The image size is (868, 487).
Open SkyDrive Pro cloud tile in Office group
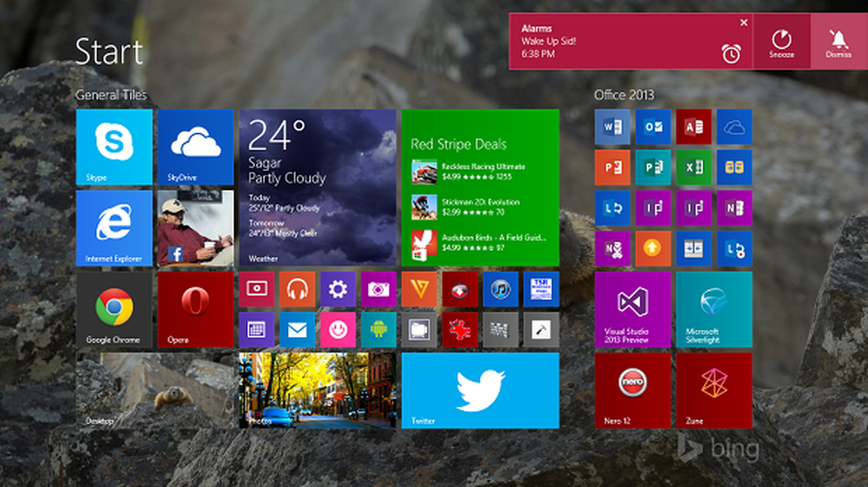[x=734, y=127]
